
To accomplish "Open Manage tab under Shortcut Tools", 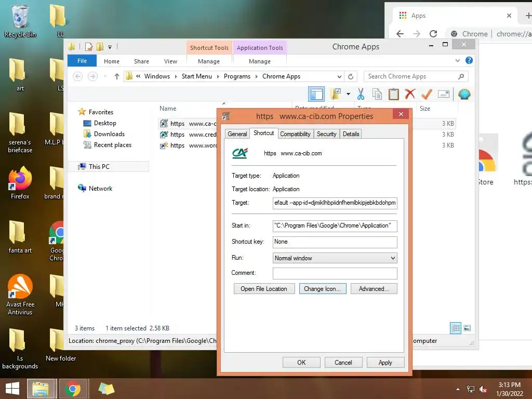I will click(209, 61).
